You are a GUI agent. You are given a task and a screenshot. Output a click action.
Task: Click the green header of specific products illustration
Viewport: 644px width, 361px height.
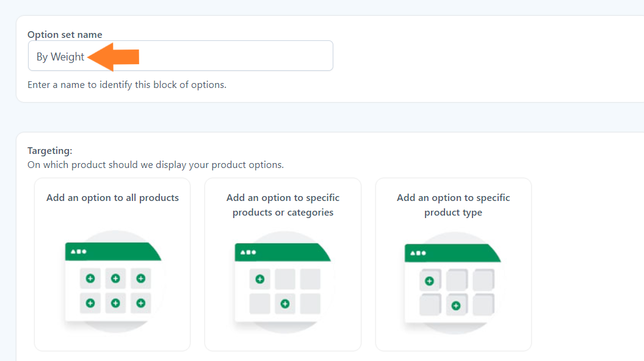tap(283, 252)
